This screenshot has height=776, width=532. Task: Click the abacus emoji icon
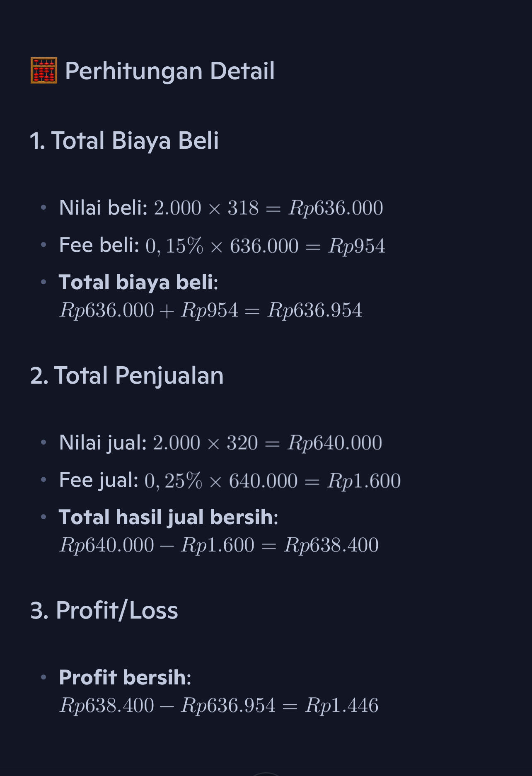pos(44,71)
